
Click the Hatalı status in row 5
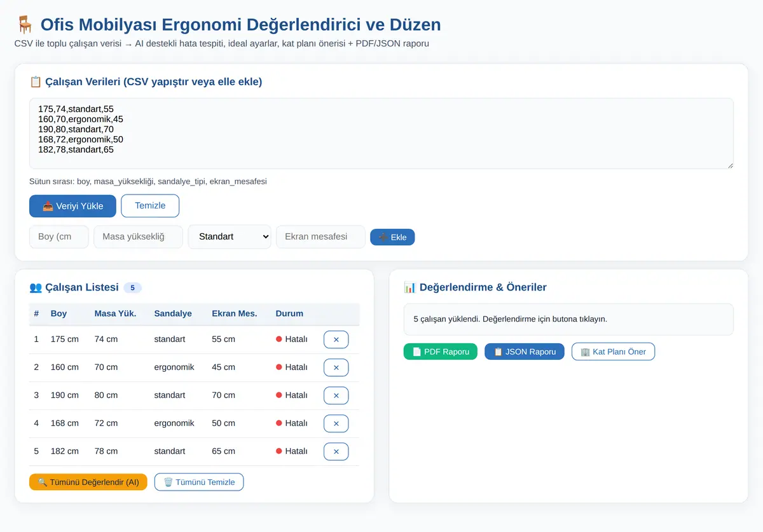292,451
